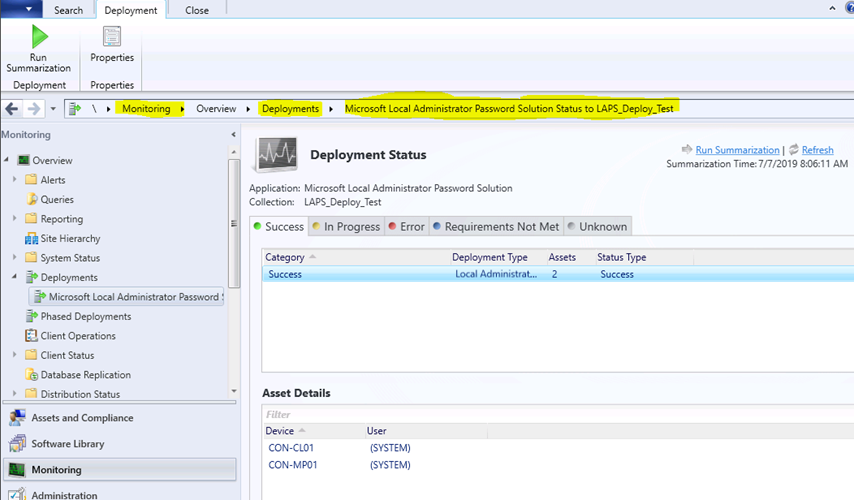The height and width of the screenshot is (500, 854).
Task: Expand the Reporting tree node
Action: [15, 218]
